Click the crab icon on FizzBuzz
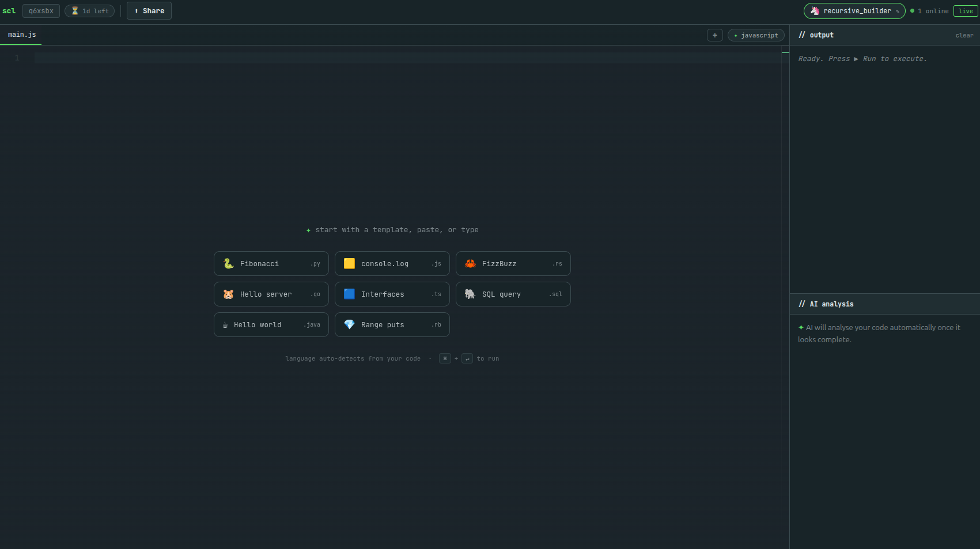The image size is (980, 549). tap(470, 263)
